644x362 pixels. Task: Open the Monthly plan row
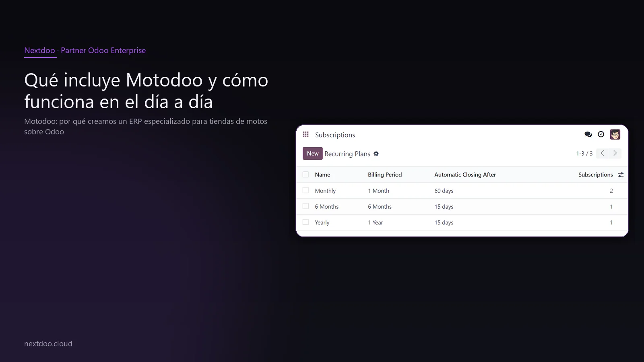click(462, 191)
